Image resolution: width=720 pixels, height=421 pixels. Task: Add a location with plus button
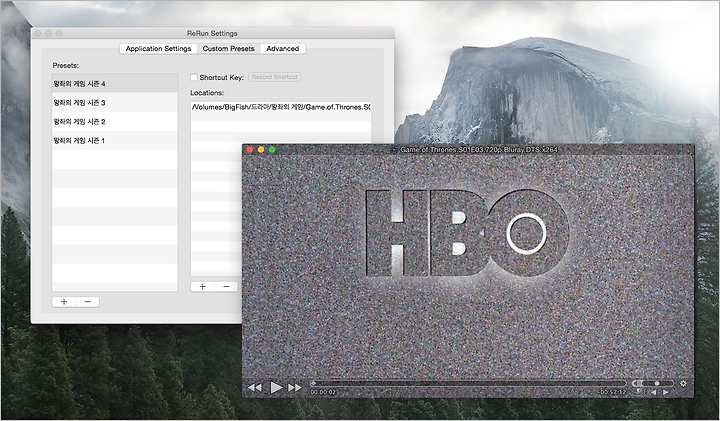coord(202,286)
